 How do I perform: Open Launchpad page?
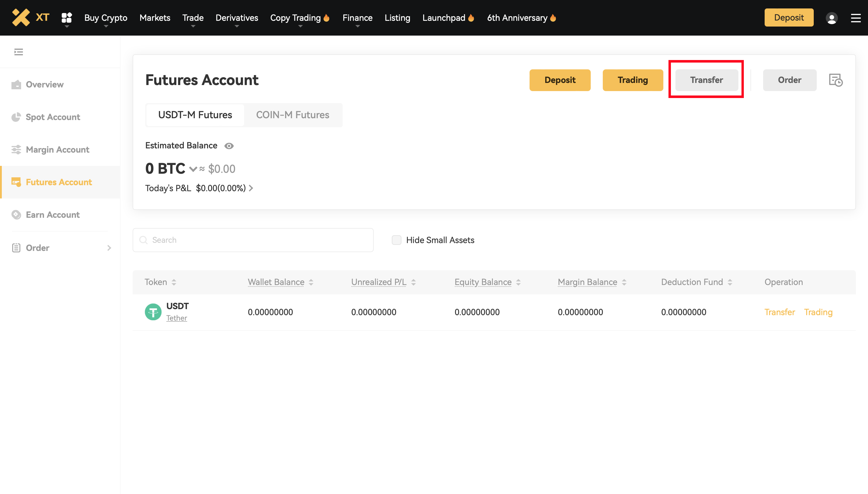[x=444, y=17]
